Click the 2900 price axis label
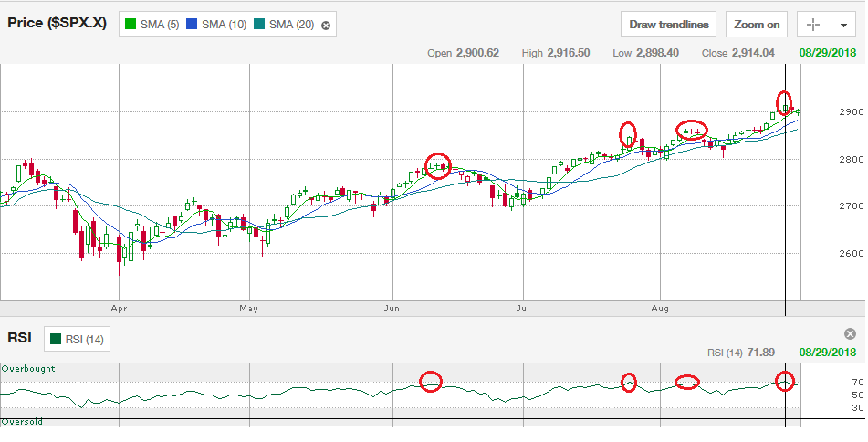Viewport: 868px width, 442px height. 852,112
